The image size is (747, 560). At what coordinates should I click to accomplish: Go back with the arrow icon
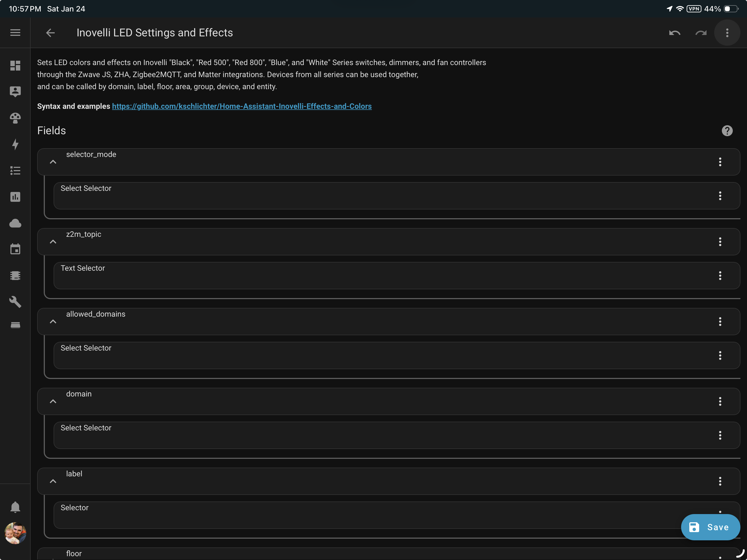pos(50,33)
